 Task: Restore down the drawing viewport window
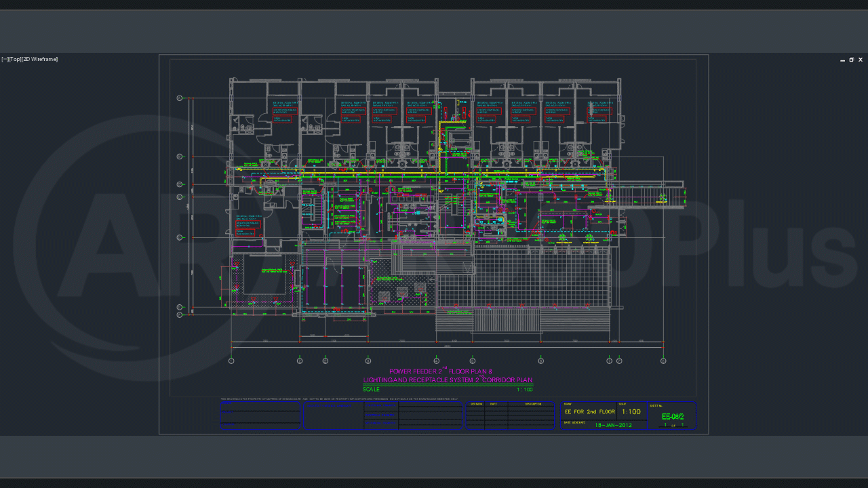coord(851,60)
